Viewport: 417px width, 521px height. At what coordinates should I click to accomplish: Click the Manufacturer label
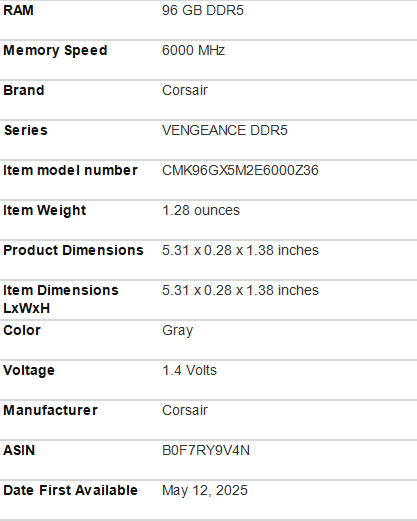tap(50, 410)
